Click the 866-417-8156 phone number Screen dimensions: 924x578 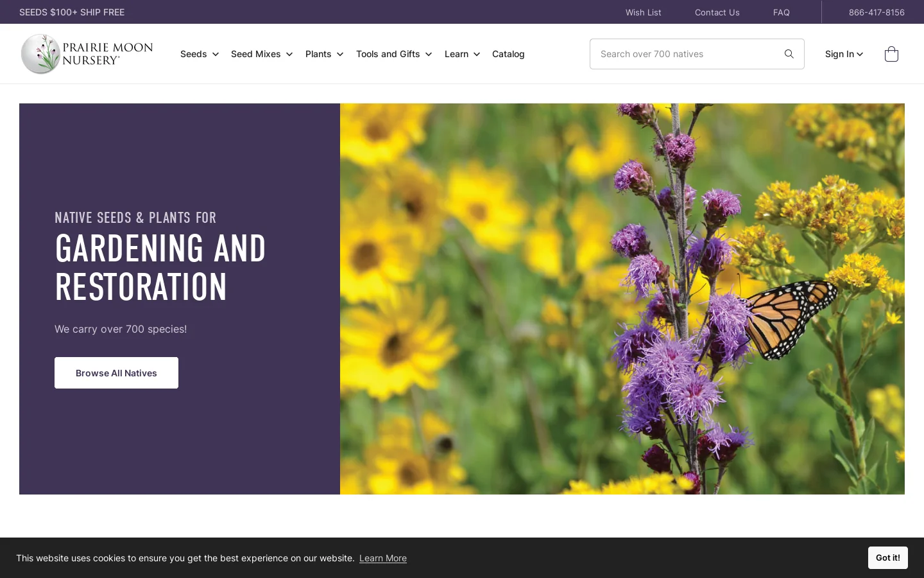pos(877,12)
